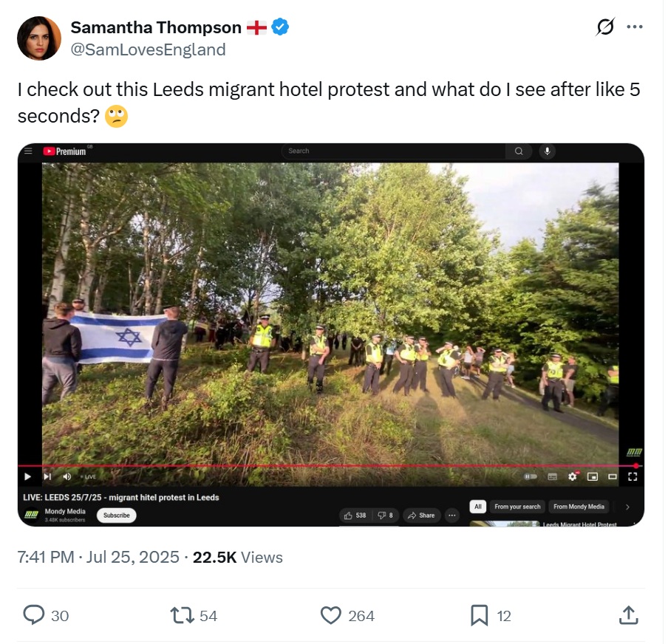The height and width of the screenshot is (644, 668).
Task: Toggle theater mode in video player
Action: pyautogui.click(x=613, y=476)
